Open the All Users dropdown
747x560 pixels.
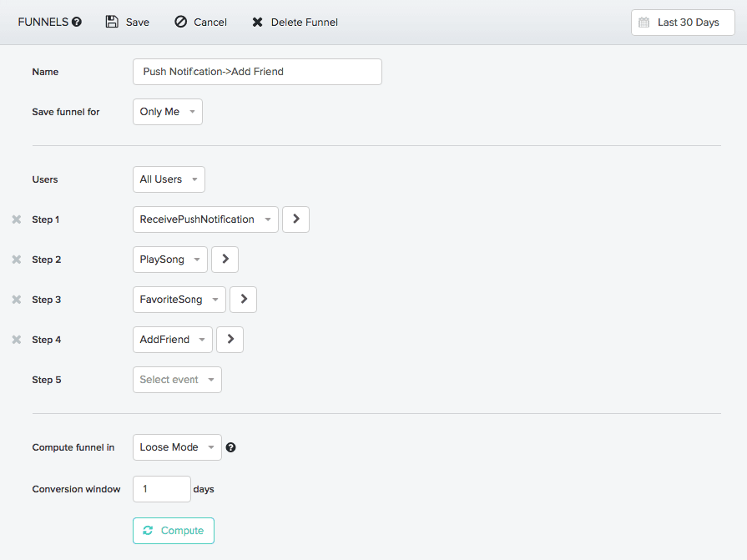(169, 179)
